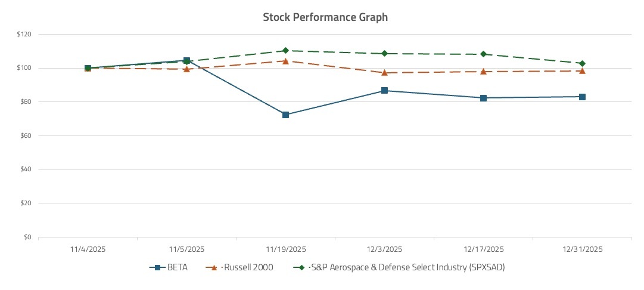Select the Stock Performance Graph title
The image size is (644, 290).
(x=325, y=17)
